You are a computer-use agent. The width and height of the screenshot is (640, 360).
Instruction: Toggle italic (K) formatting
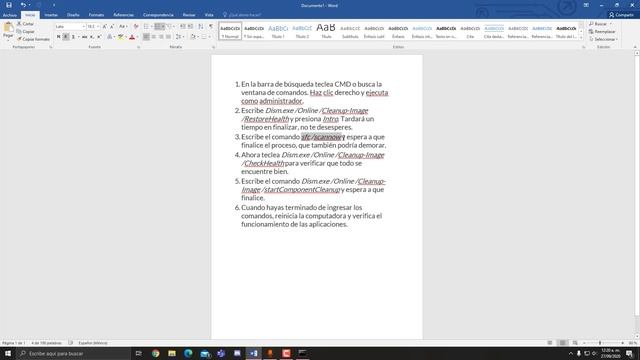point(66,37)
